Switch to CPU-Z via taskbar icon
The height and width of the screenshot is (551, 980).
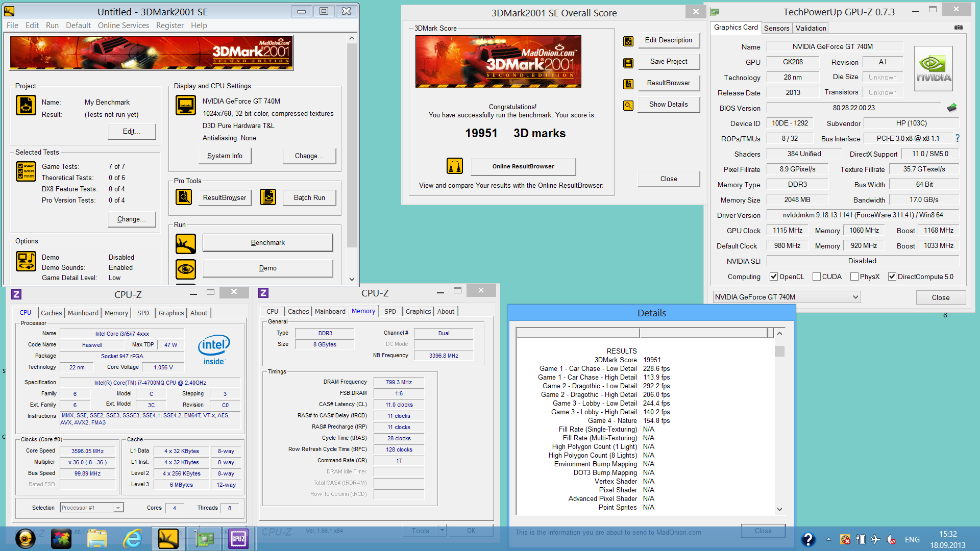click(238, 539)
